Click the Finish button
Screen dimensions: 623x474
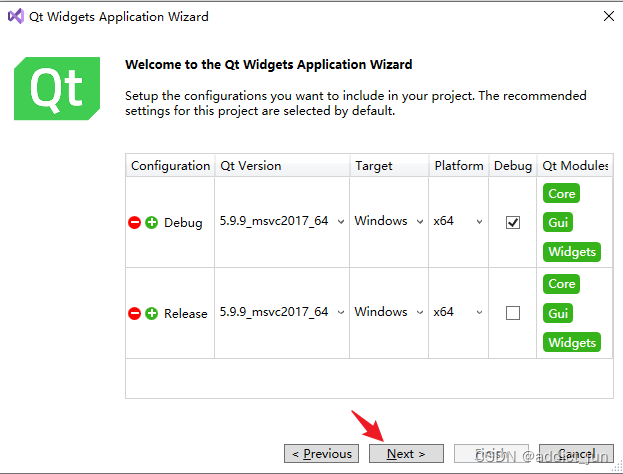pos(491,453)
